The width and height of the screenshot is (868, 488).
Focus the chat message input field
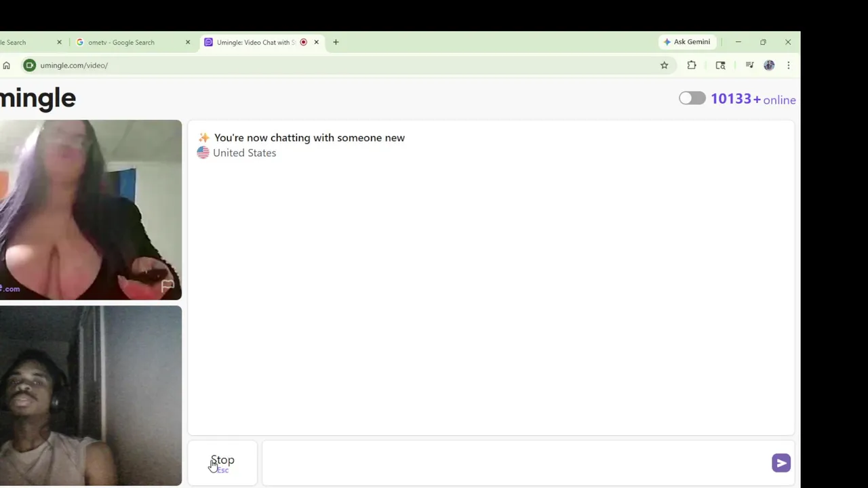point(515,463)
